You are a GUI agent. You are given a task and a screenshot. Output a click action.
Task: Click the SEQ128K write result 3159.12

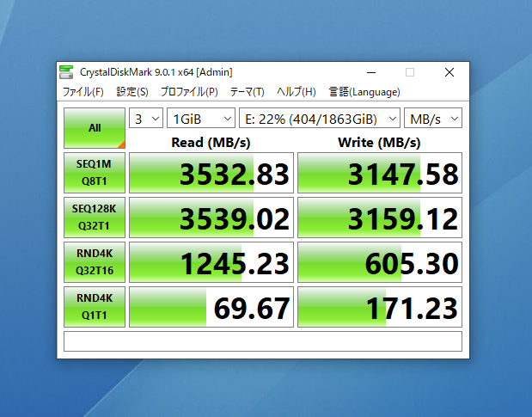click(380, 218)
